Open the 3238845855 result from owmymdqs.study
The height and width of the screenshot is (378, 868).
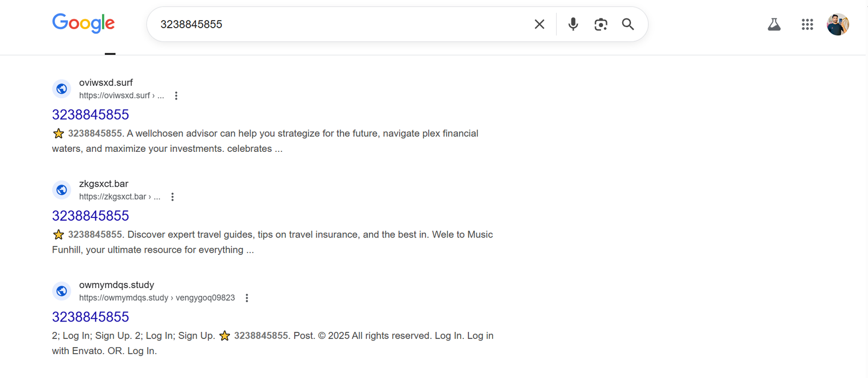[x=91, y=317]
